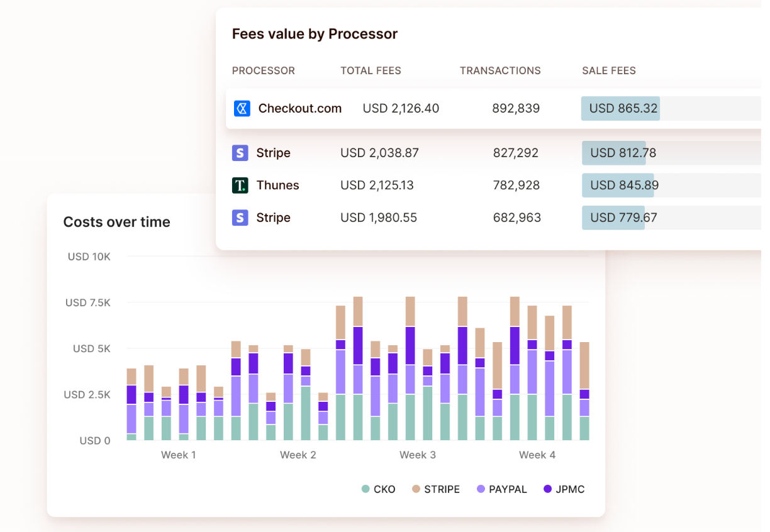
Task: Click the USD 779.67 sale fees bar
Action: [613, 218]
